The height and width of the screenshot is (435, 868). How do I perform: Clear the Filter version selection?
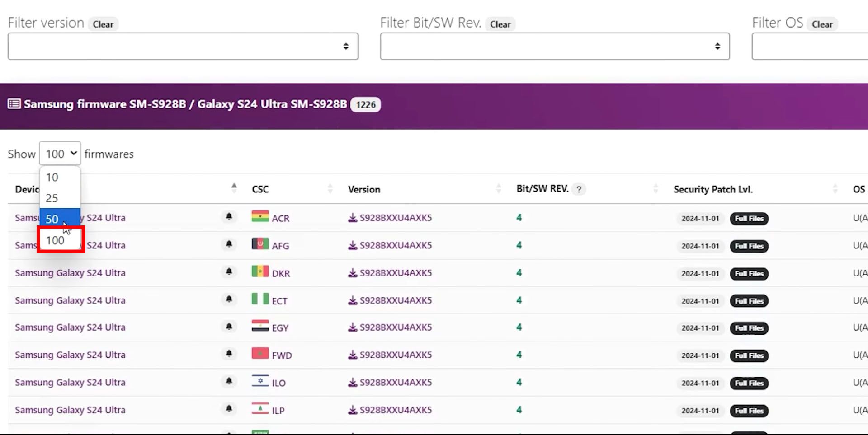103,24
